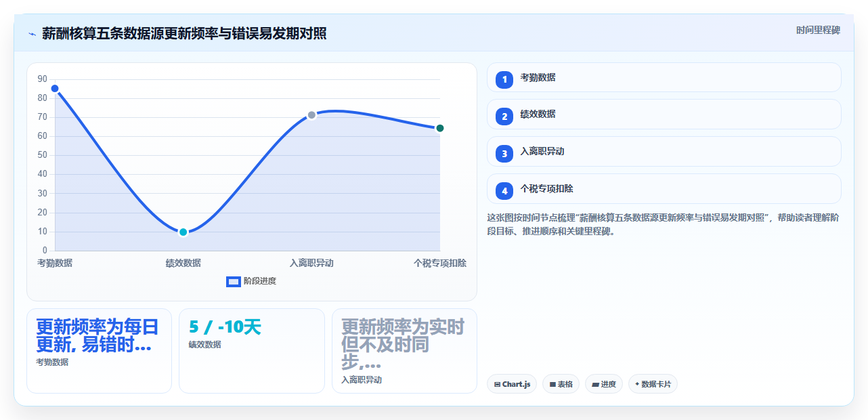Click the number 3 badge
868x420 pixels.
click(504, 154)
